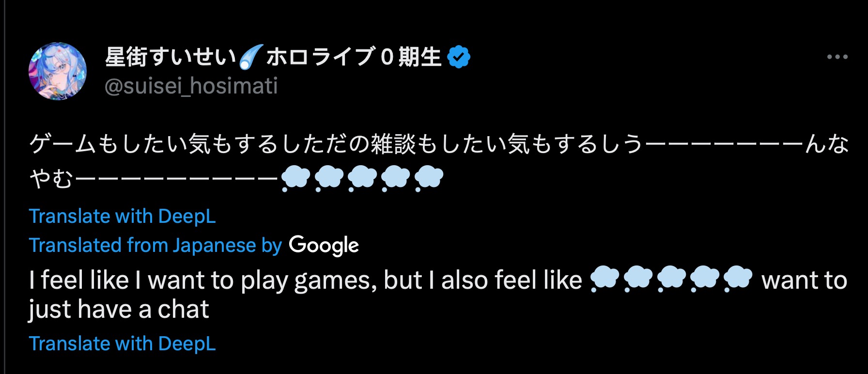Open the 星街すいせい display name link
Screen dimensions: 868x374
(x=170, y=57)
